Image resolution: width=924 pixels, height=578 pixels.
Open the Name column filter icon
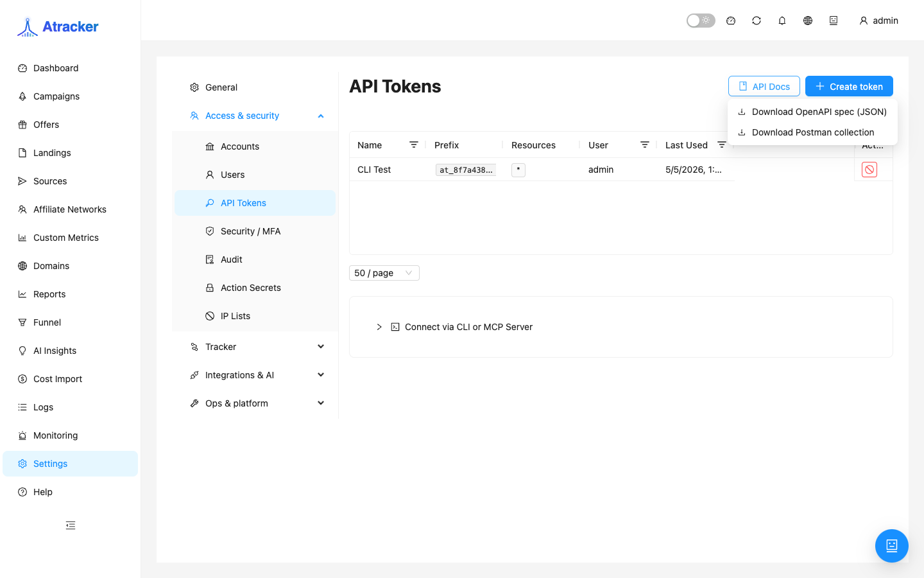[414, 145]
